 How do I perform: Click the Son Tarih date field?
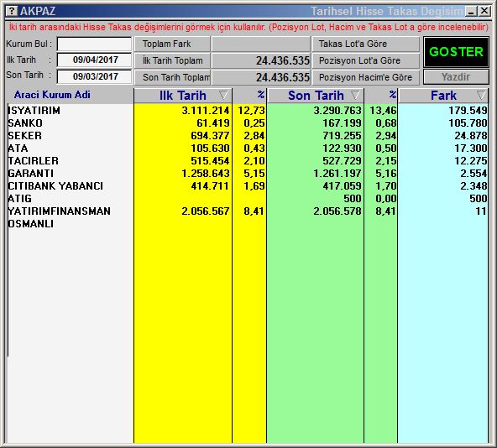95,76
